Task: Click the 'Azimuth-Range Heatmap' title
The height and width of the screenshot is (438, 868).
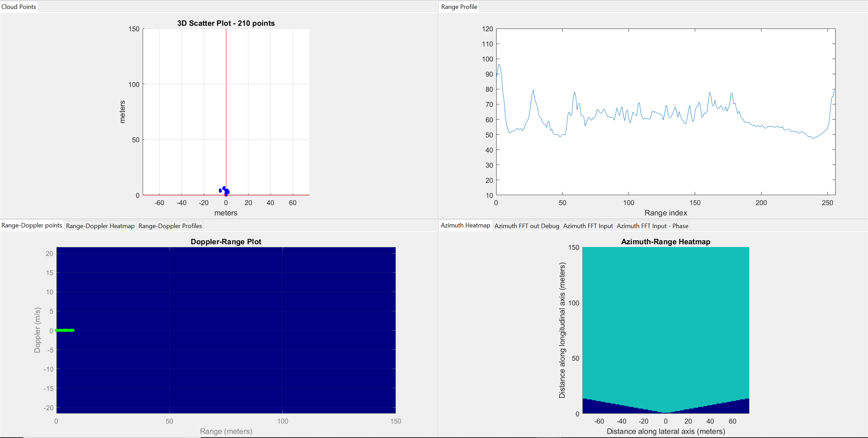Action: point(665,242)
